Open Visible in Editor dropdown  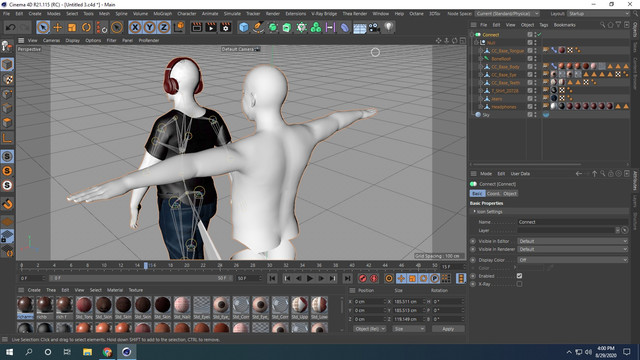click(x=572, y=241)
